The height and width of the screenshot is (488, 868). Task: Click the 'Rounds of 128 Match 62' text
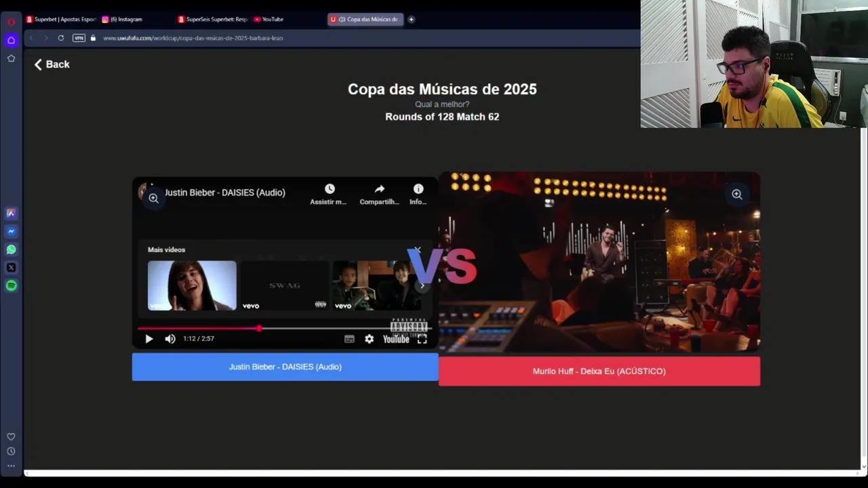pos(442,117)
